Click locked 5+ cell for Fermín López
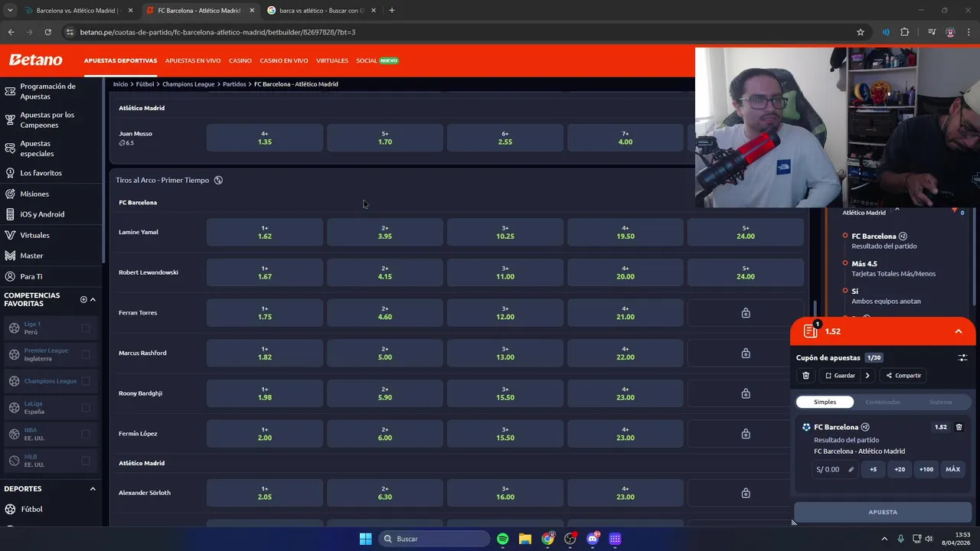The width and height of the screenshot is (980, 551). [746, 434]
